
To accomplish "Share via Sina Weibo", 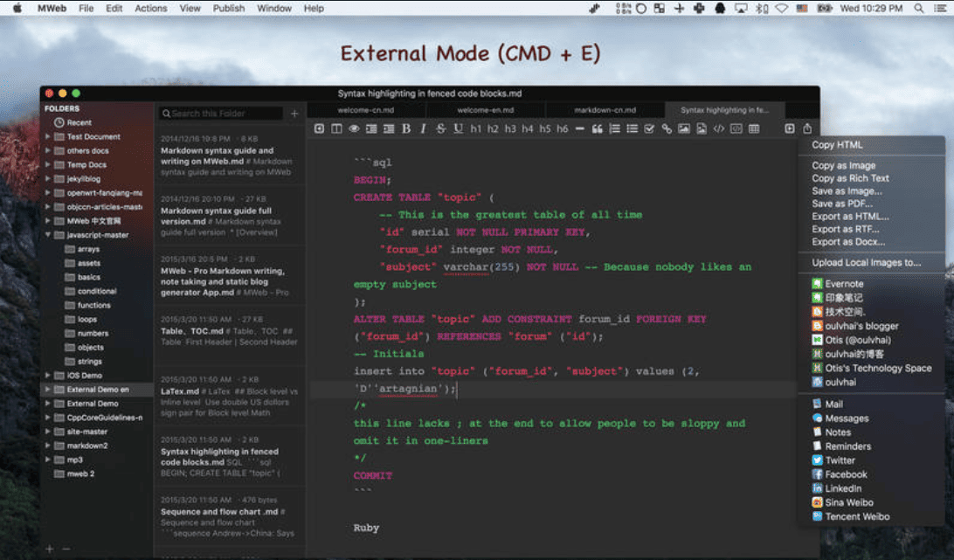I will pyautogui.click(x=843, y=502).
